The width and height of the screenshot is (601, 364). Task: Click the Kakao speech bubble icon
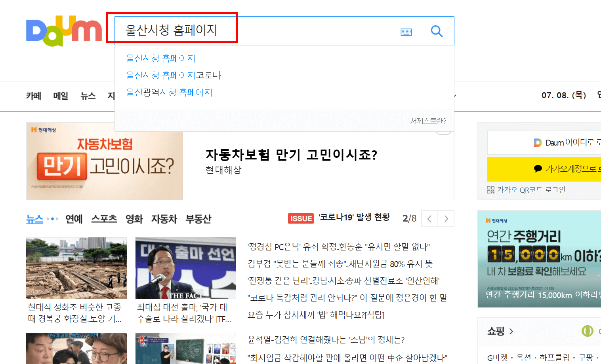coord(538,169)
